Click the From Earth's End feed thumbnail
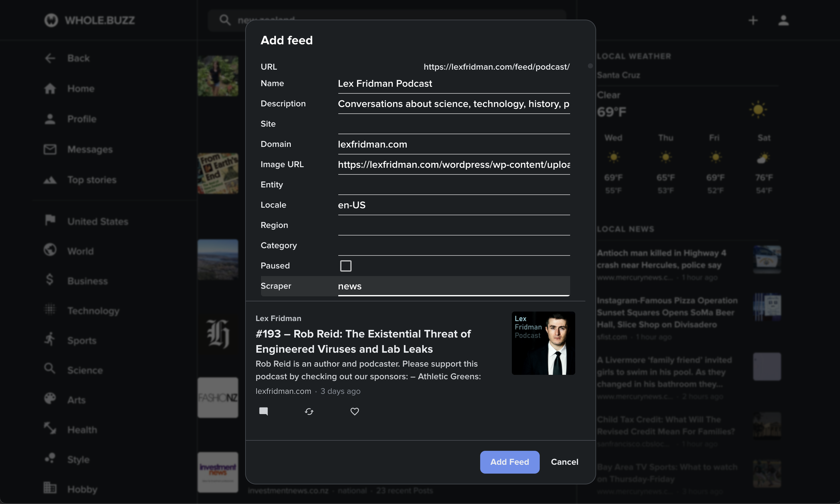Viewport: 840px width, 504px height. click(x=218, y=173)
